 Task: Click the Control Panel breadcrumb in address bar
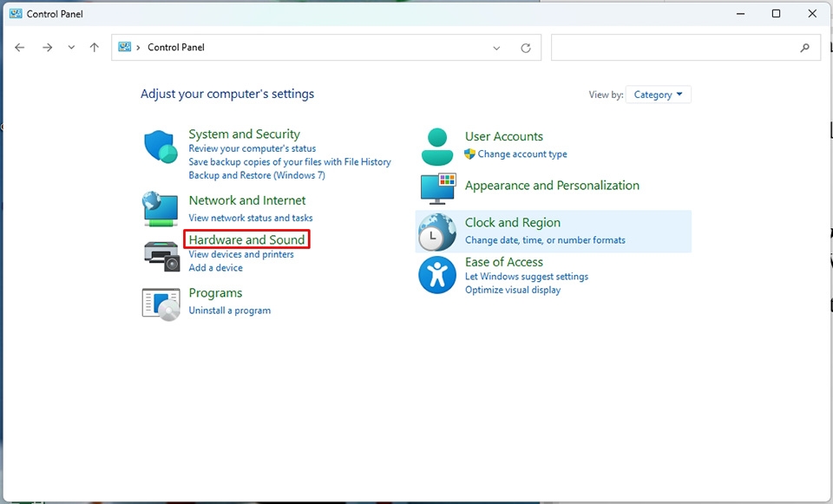[176, 47]
